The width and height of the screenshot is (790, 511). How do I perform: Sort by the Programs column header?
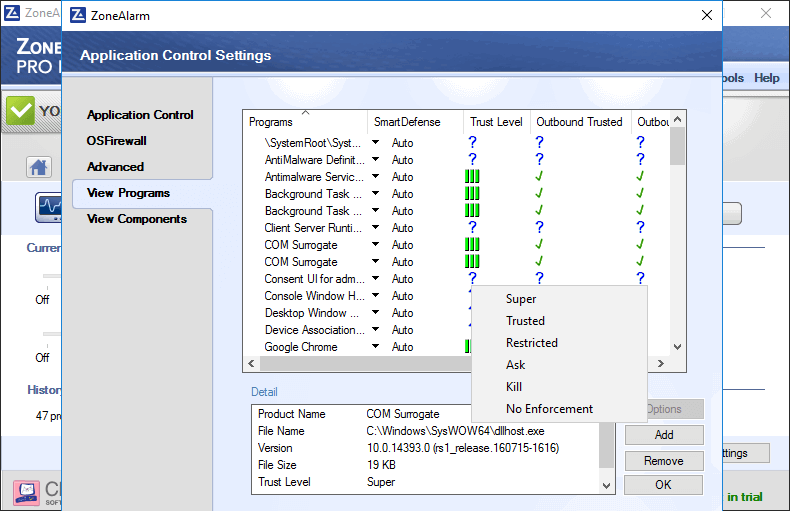305,122
